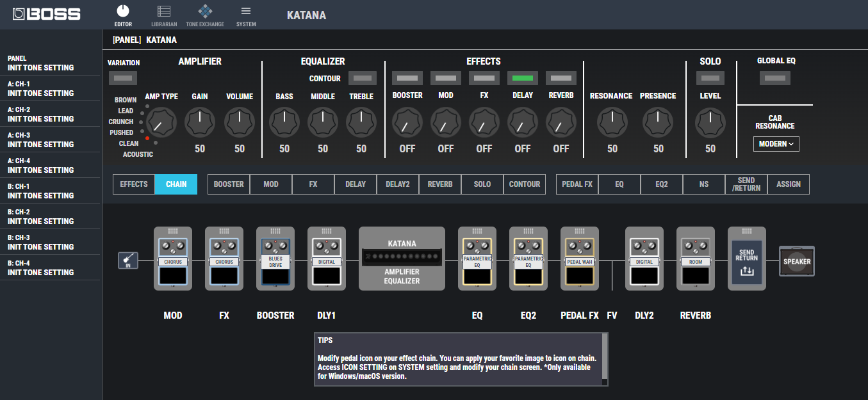Click the Presence knob
The height and width of the screenshot is (400, 868).
pyautogui.click(x=658, y=122)
